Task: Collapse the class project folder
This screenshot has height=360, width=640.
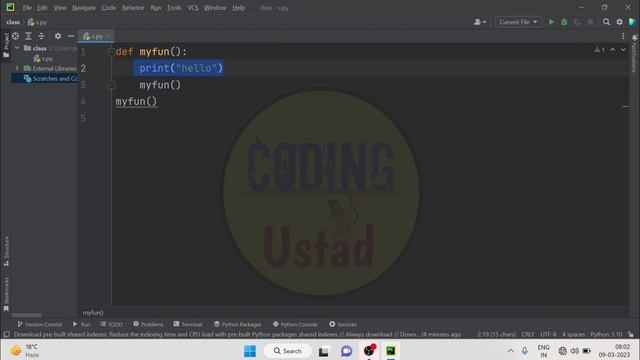Action: pos(17,48)
